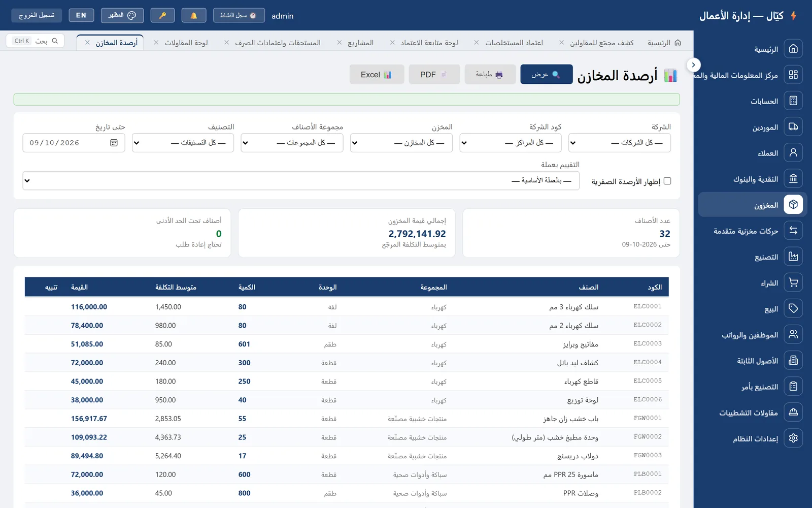Click the عرض display button
Image resolution: width=812 pixels, height=508 pixels.
[547, 74]
